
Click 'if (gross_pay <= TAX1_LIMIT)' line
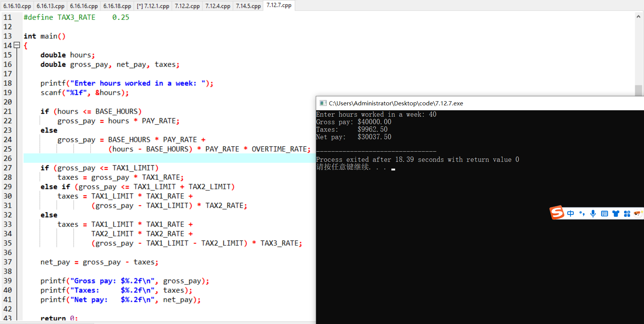(100, 168)
